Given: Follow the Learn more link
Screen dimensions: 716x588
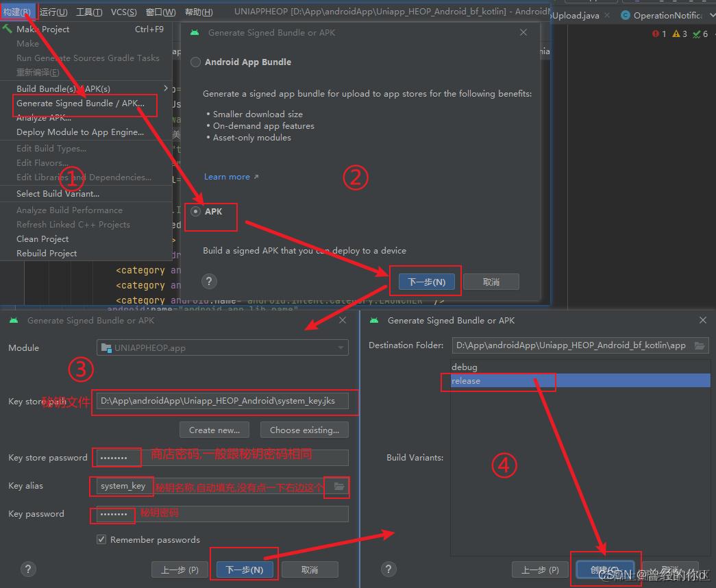Looking at the screenshot, I should pyautogui.click(x=231, y=177).
